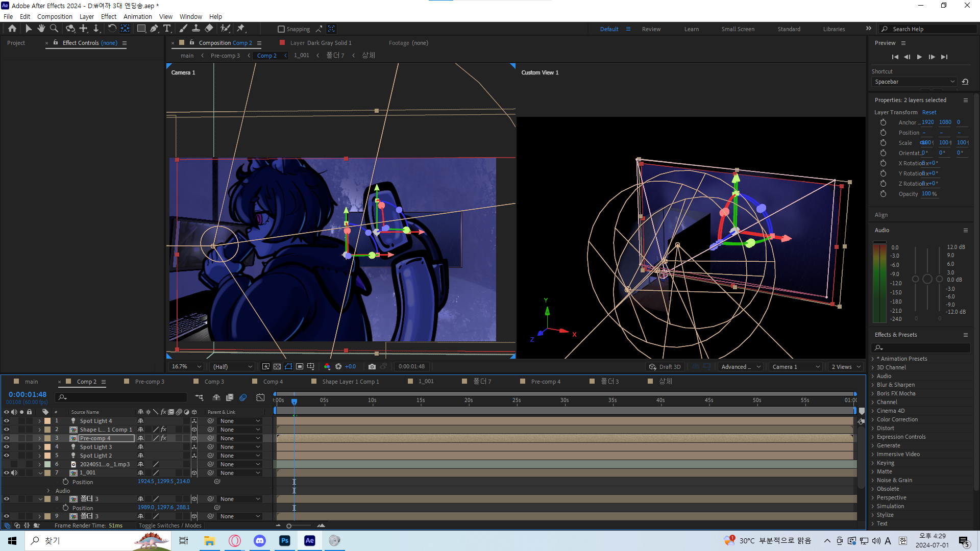Switch to Shape Layer 1 Comp 1 tab
Viewport: 980px width, 551px height.
coord(350,382)
